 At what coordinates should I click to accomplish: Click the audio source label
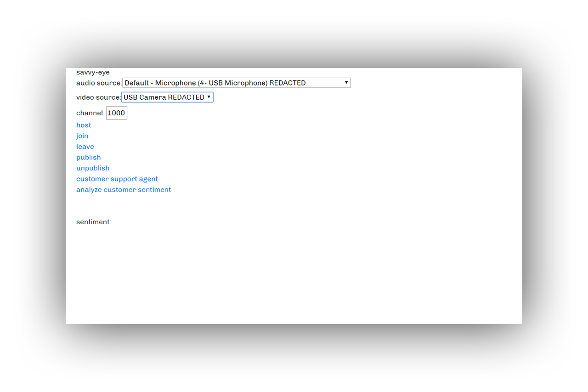tap(99, 83)
